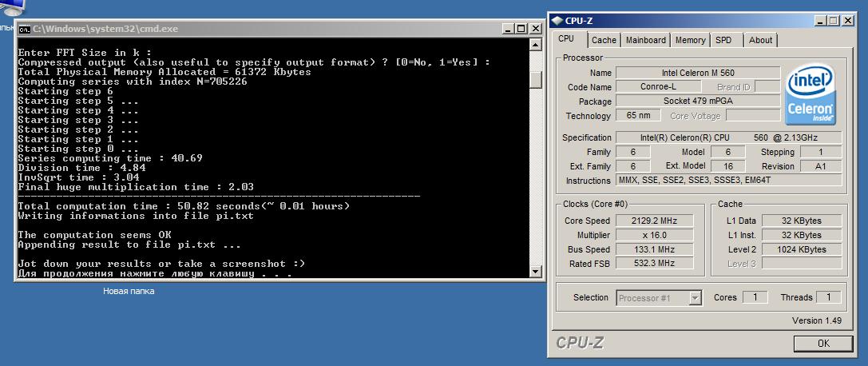This screenshot has height=366, width=868.
Task: Open the Mainboard tab
Action: pos(645,40)
